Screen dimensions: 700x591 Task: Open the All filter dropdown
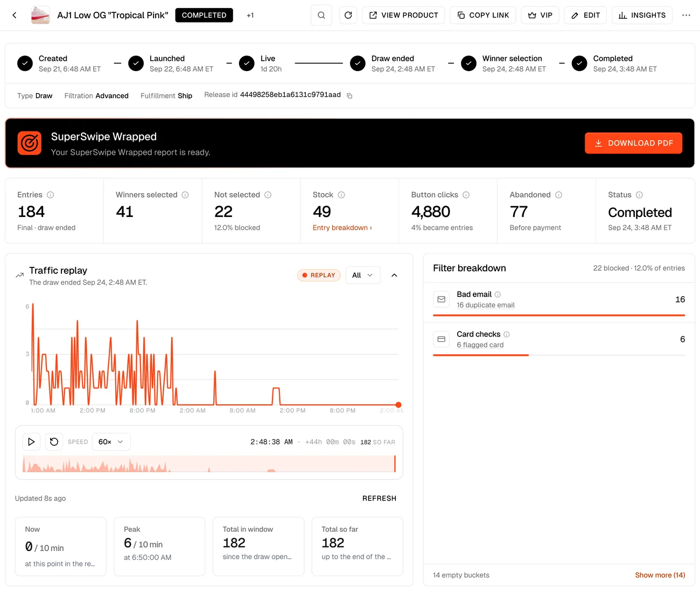362,275
